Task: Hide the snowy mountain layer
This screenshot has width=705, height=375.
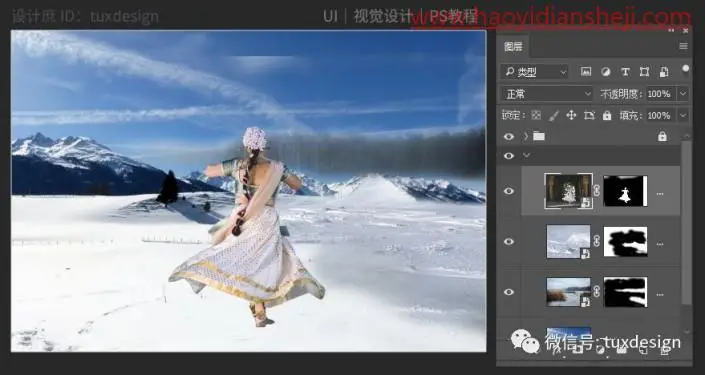Action: tap(509, 241)
